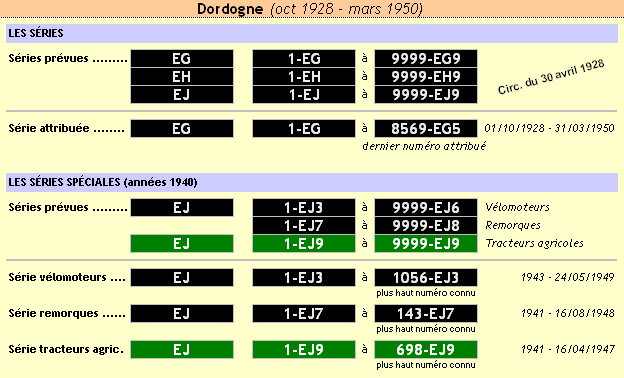Click the date range '01/10/1928 - 31/03/1950'

549,128
